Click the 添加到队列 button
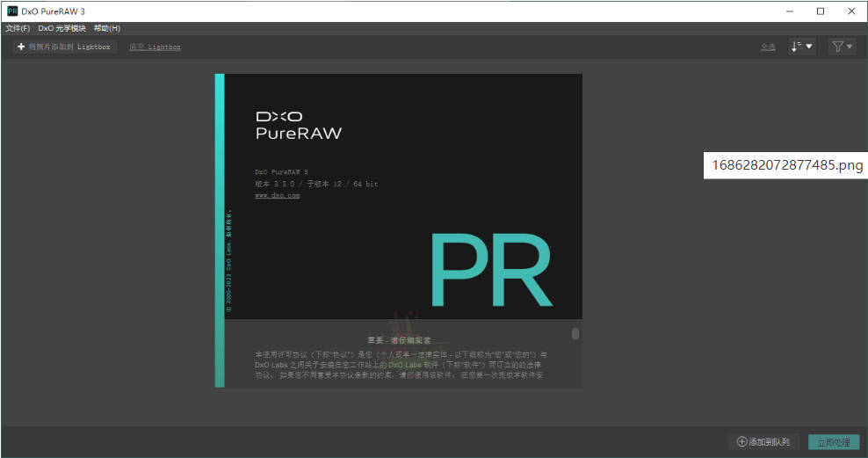Screen dimensions: 868x458 pyautogui.click(x=763, y=442)
